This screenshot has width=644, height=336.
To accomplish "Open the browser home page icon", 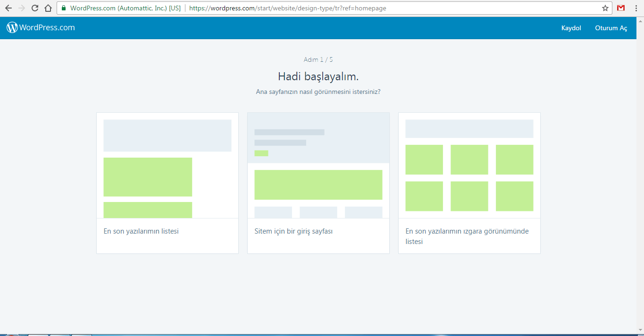I will click(x=48, y=8).
